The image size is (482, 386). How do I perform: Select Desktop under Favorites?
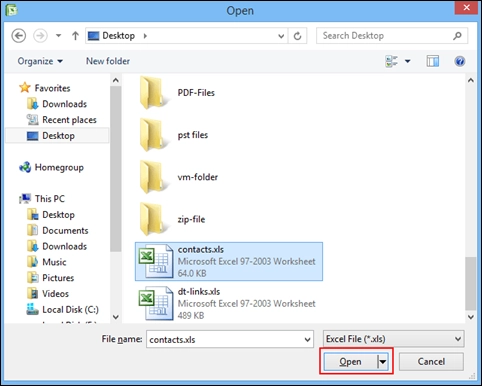pos(57,136)
